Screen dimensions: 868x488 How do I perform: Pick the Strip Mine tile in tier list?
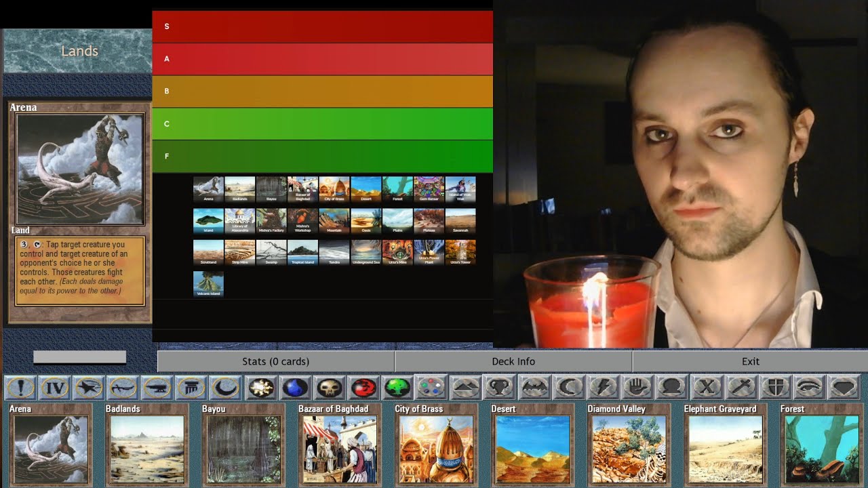[x=240, y=252]
